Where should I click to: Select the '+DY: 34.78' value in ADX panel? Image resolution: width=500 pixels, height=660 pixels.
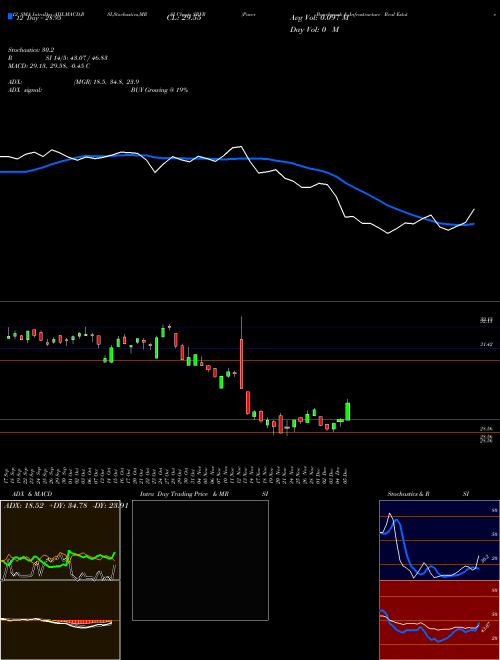(x=67, y=506)
